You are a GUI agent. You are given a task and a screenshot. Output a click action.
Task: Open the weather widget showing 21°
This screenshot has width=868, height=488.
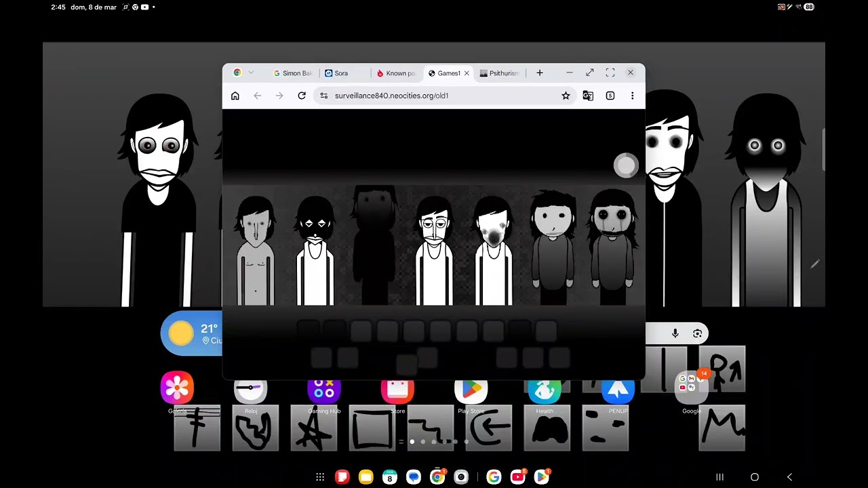tap(192, 333)
